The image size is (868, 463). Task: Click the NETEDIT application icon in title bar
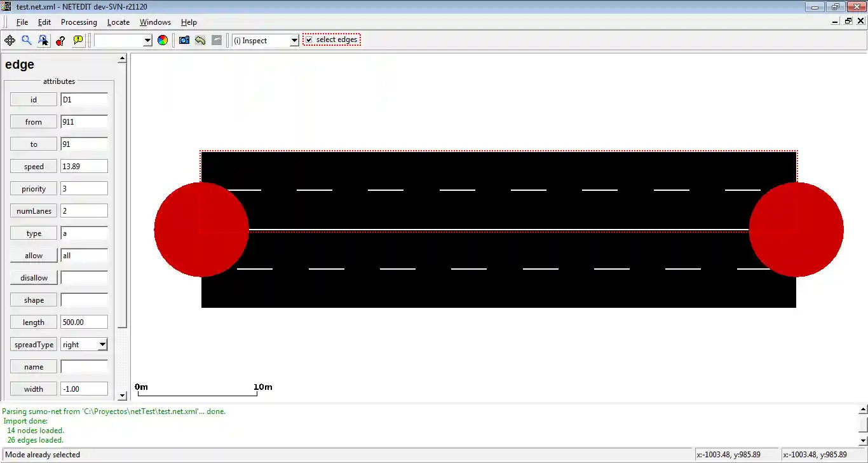[7, 6]
